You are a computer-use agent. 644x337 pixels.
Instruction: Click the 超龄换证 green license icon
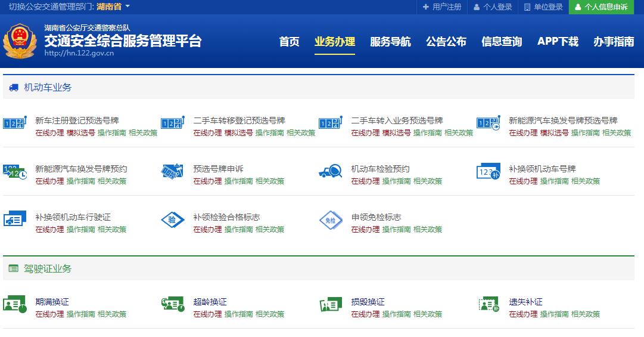[x=173, y=304]
